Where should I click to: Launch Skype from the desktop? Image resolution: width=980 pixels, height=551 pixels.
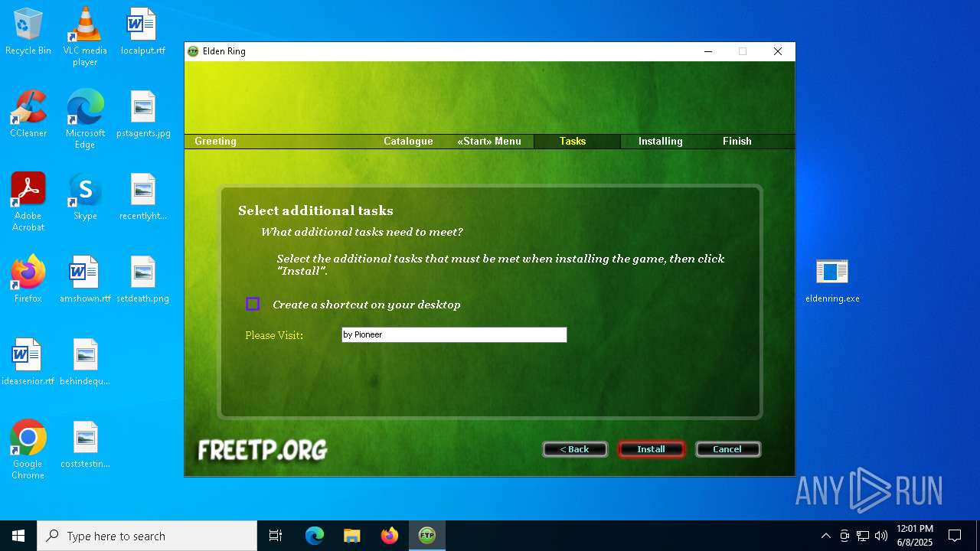tap(85, 197)
